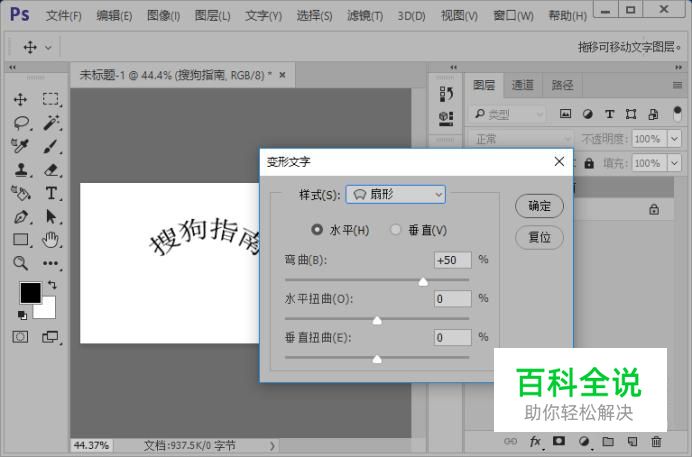Viewport: 692px width, 457px height.
Task: Click the lock all icon
Action: coord(589,164)
